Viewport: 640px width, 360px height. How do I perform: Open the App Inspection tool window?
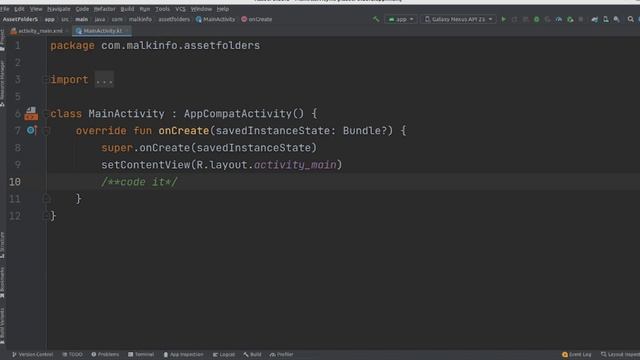(x=183, y=354)
